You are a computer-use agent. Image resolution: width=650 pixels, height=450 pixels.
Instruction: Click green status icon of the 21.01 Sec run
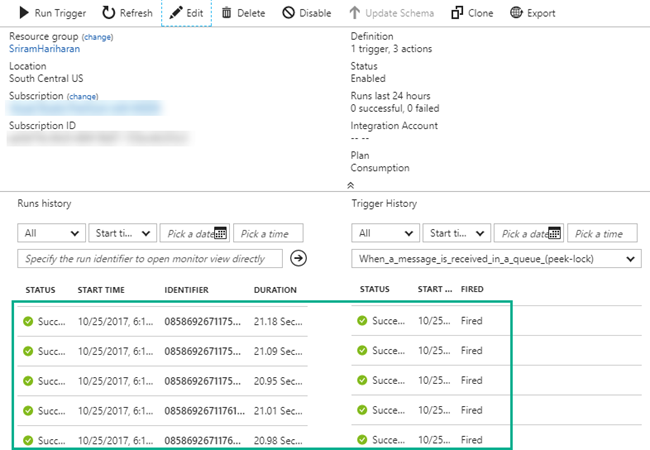click(28, 411)
